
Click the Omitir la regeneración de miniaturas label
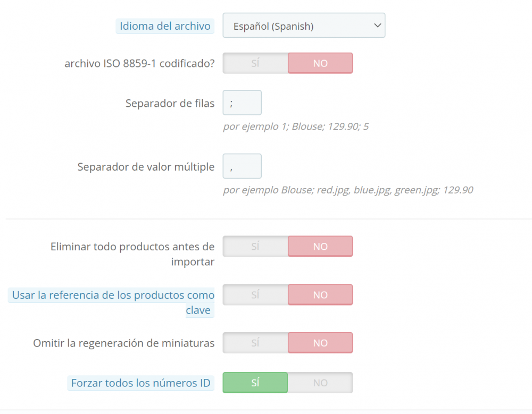click(123, 343)
